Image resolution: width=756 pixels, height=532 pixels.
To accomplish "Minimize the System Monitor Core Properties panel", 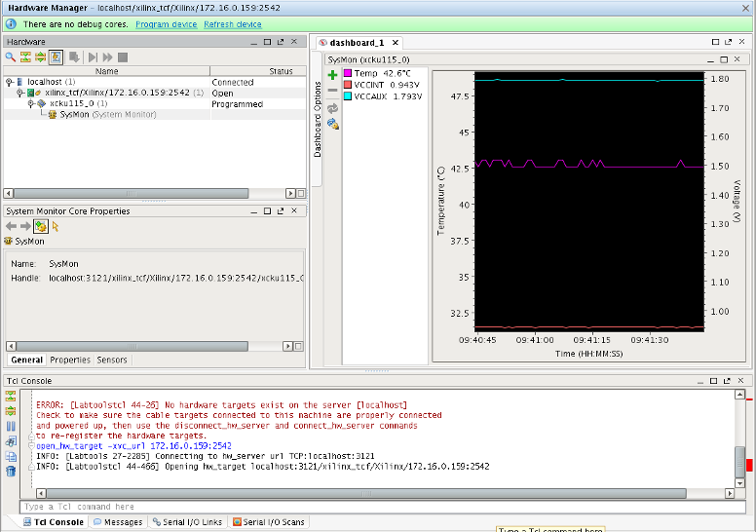I will 253,211.
